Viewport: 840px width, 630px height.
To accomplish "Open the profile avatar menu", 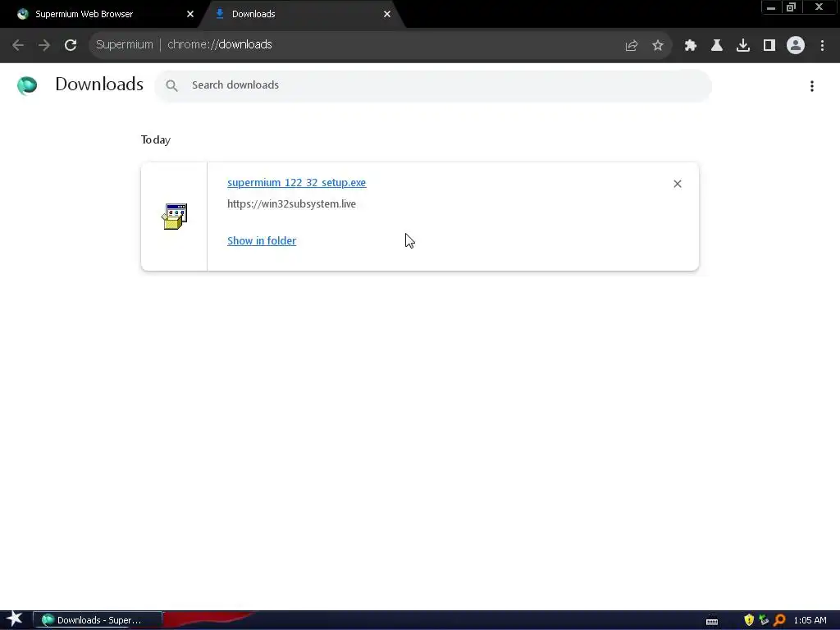I will tap(796, 46).
